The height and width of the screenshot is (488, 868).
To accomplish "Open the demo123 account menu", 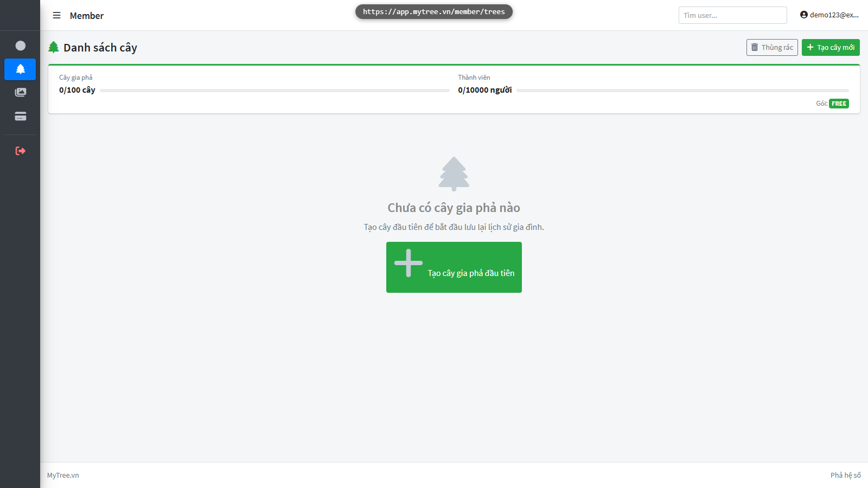I will pos(829,15).
